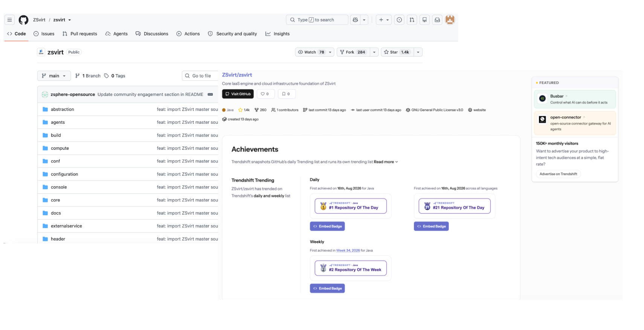Click the #21 Repository Of The Day badge
The width and height of the screenshot is (644, 330).
[x=455, y=206]
